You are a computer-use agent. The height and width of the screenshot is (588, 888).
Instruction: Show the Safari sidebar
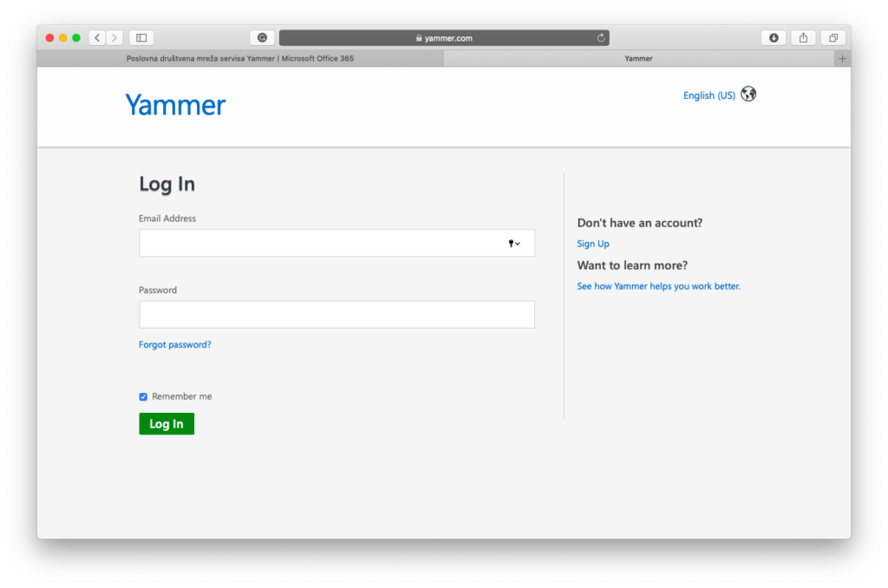[141, 38]
